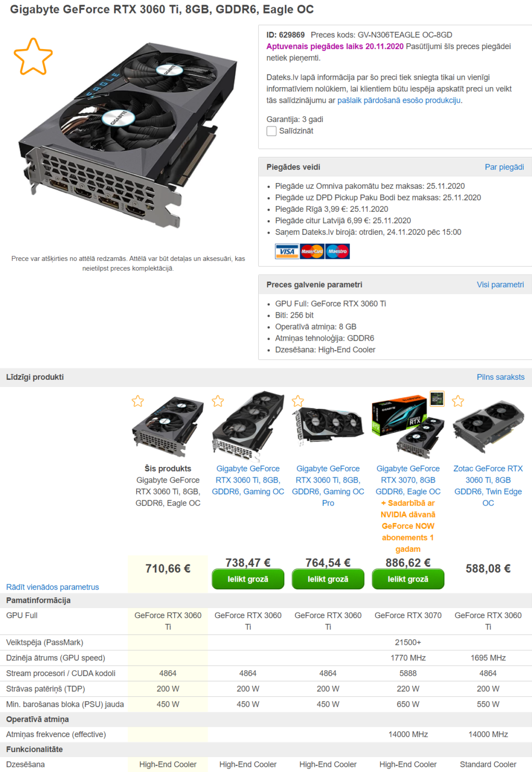The height and width of the screenshot is (772, 532).
Task: Click favorite star on Zotac Twin Edge card
Action: pos(458,401)
